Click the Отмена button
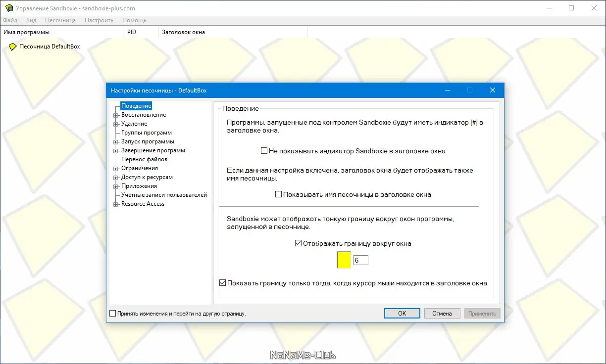Image resolution: width=606 pixels, height=364 pixels. [x=442, y=314]
